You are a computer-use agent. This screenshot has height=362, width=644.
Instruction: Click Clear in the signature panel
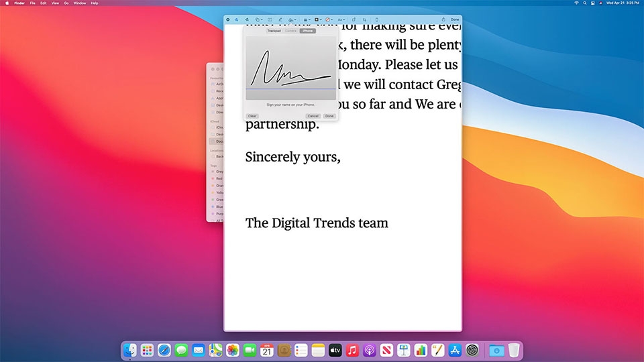[252, 116]
